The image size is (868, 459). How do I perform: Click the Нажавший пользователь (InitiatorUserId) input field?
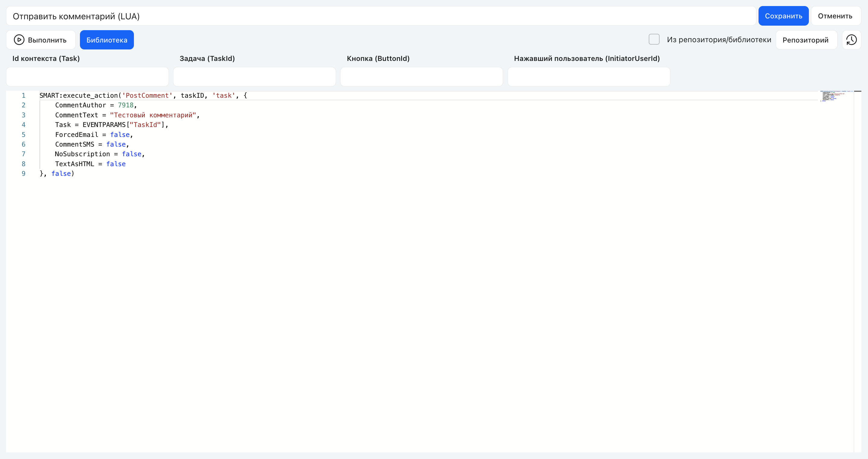coord(589,77)
